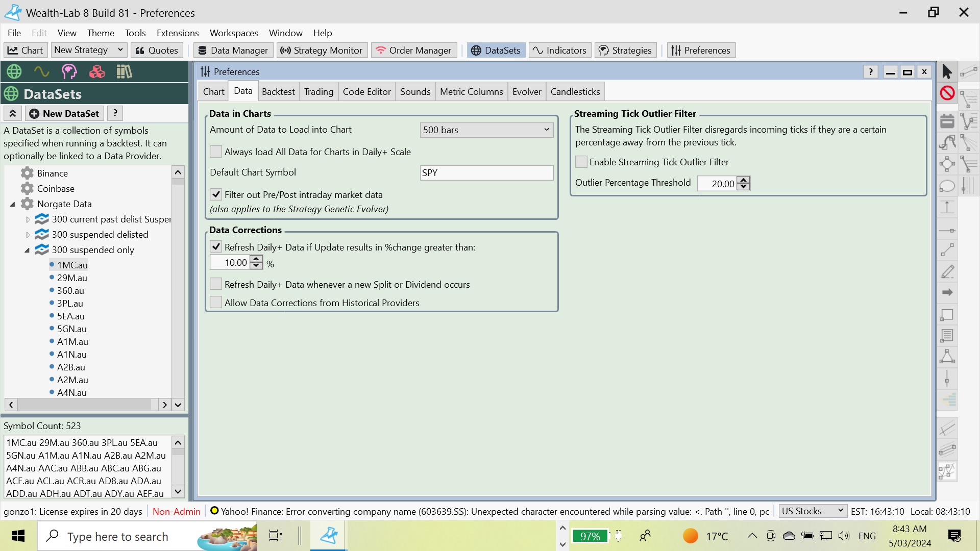The width and height of the screenshot is (980, 551).
Task: Enable Allow Data Corrections from Historical Providers
Action: (216, 303)
